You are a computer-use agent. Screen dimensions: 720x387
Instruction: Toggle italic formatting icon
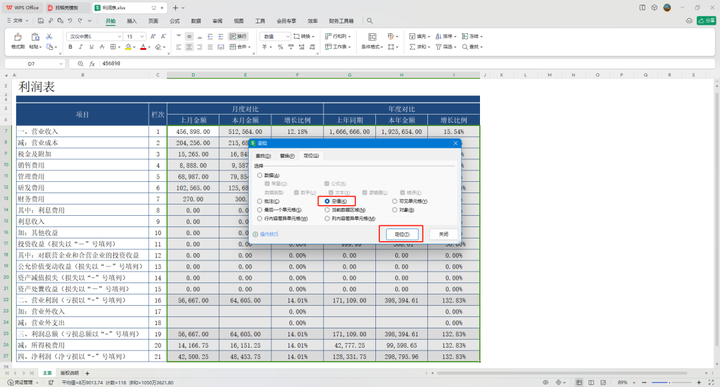click(81, 47)
